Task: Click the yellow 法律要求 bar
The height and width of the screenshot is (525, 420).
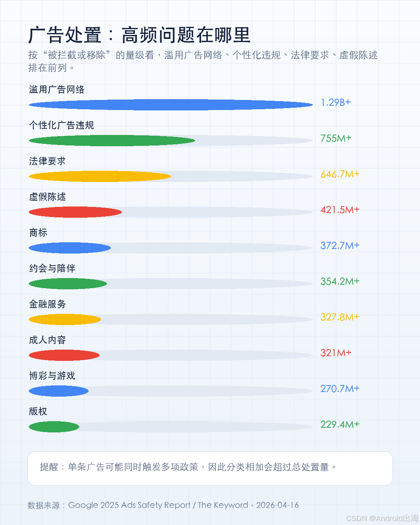Action: (x=100, y=176)
